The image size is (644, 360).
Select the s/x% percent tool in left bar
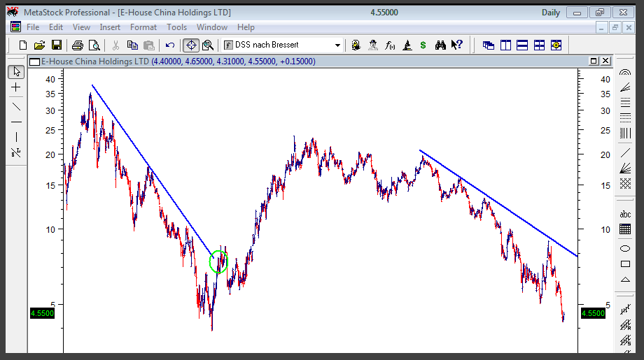pyautogui.click(x=16, y=152)
